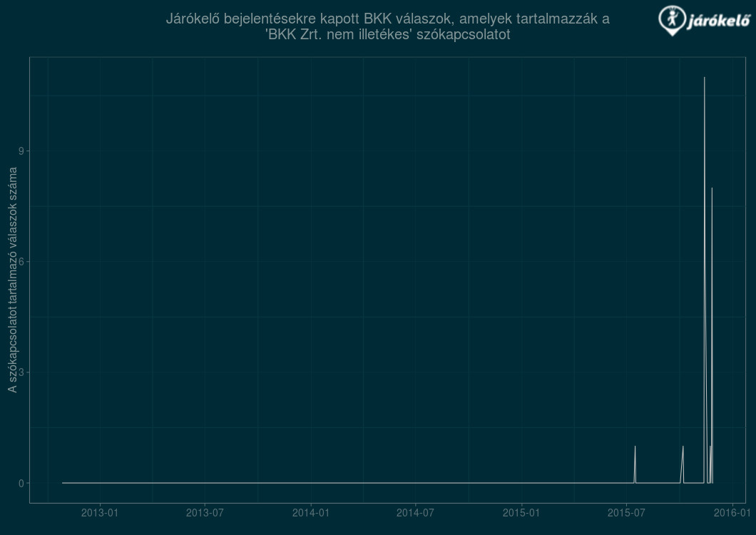Click the small peak just after 2015-07
Screen dimensions: 756x535
point(635,447)
